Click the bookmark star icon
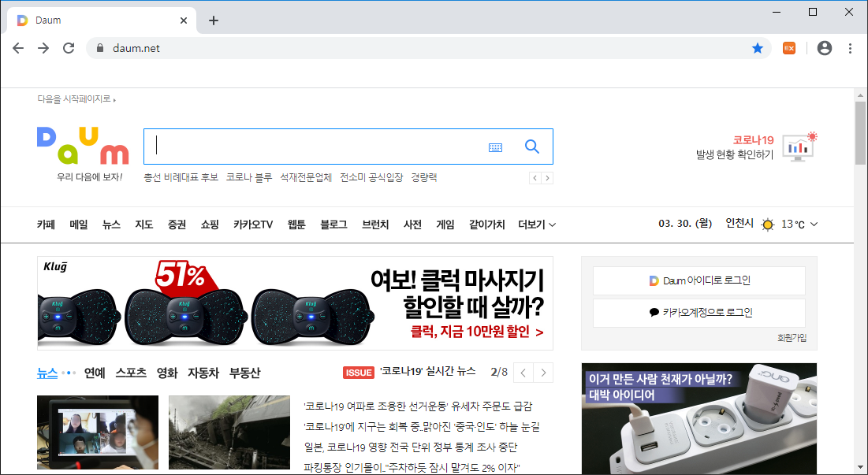 tap(758, 49)
